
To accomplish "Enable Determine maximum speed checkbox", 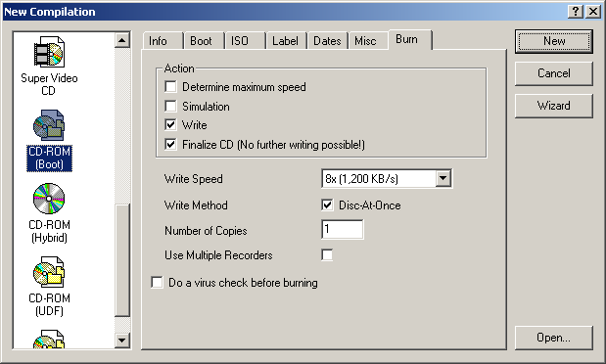I will pyautogui.click(x=170, y=86).
